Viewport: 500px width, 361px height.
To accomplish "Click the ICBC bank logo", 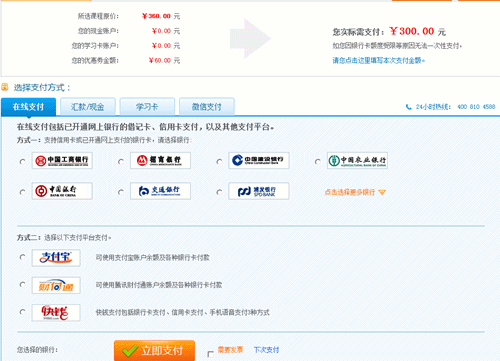I will [x=62, y=161].
